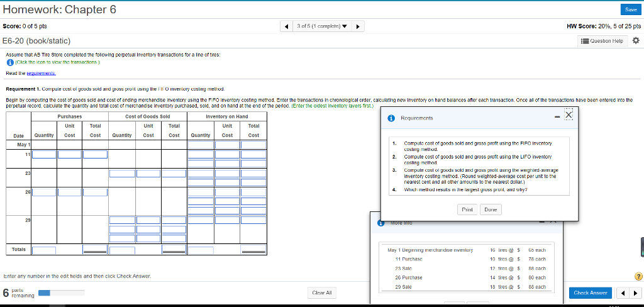This screenshot has height=307, width=644.
Task: Click requirement 4 'Which method results in largest gross profit'
Action: [x=465, y=189]
